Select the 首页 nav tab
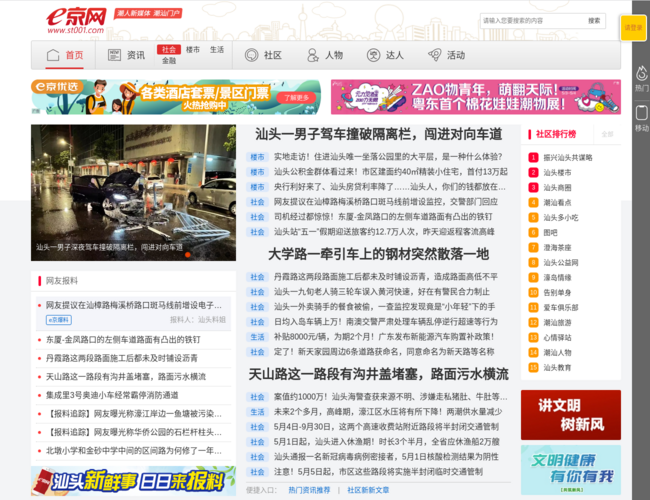This screenshot has height=500, width=650. pyautogui.click(x=65, y=55)
